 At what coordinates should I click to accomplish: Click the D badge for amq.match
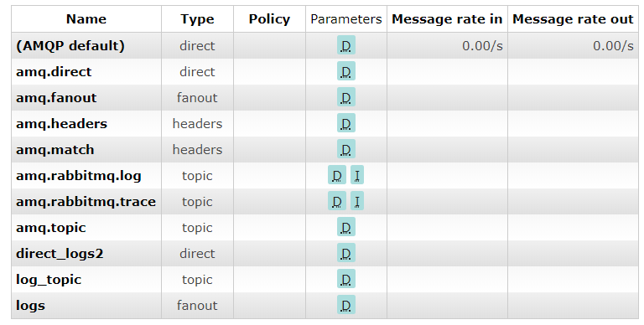pos(345,149)
